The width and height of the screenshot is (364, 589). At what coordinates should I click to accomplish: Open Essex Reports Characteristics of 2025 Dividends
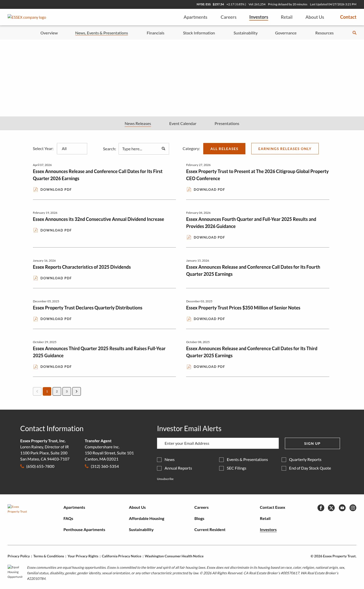pos(82,267)
